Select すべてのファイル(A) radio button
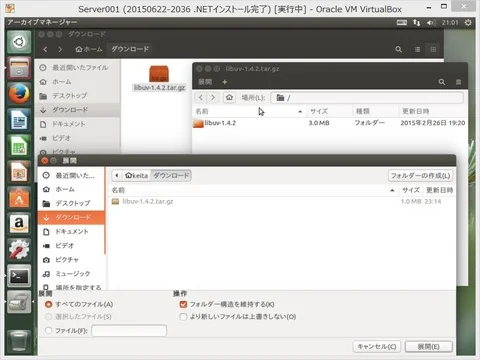480x360 pixels. (x=49, y=304)
